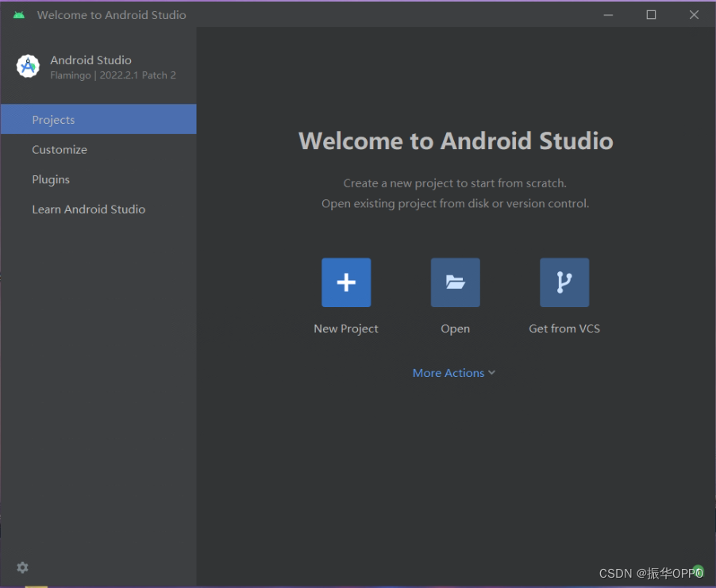Close the Welcome to Android Studio window
716x588 pixels.
pyautogui.click(x=694, y=15)
